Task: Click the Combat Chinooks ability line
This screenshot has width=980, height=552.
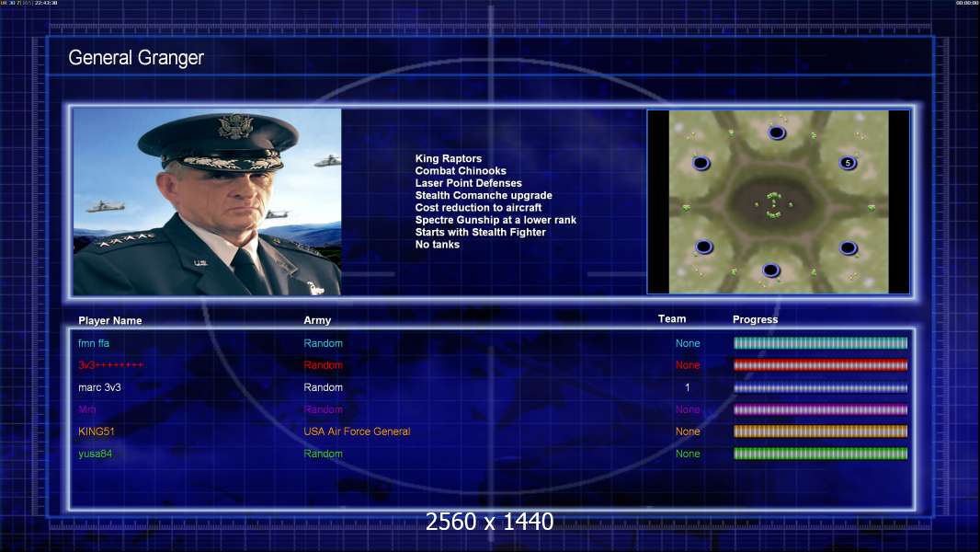Action: [x=461, y=171]
